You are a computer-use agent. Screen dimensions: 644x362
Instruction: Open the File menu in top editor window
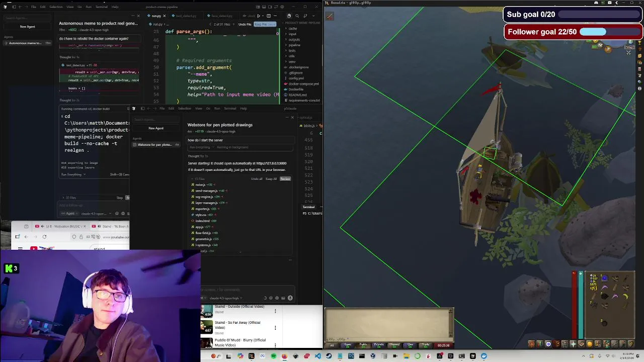tap(33, 7)
